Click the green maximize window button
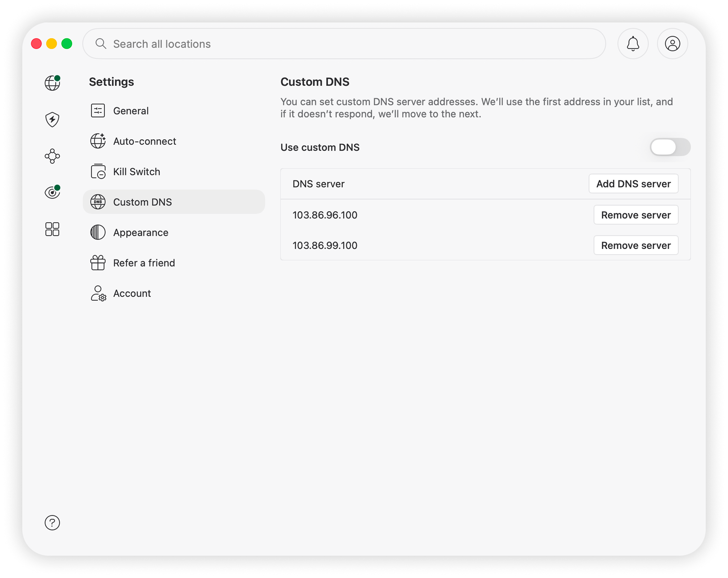The width and height of the screenshot is (728, 578). click(67, 44)
